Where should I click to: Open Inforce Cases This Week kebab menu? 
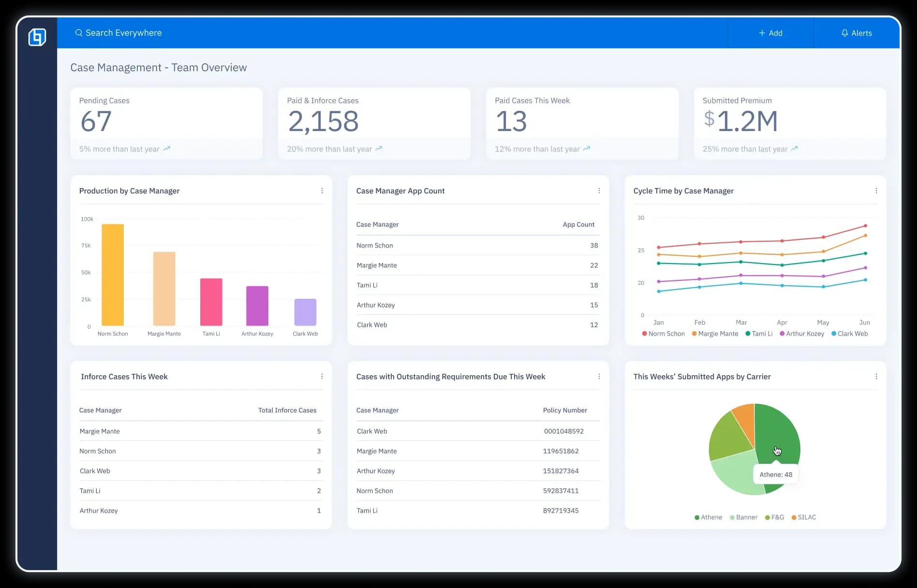click(322, 377)
